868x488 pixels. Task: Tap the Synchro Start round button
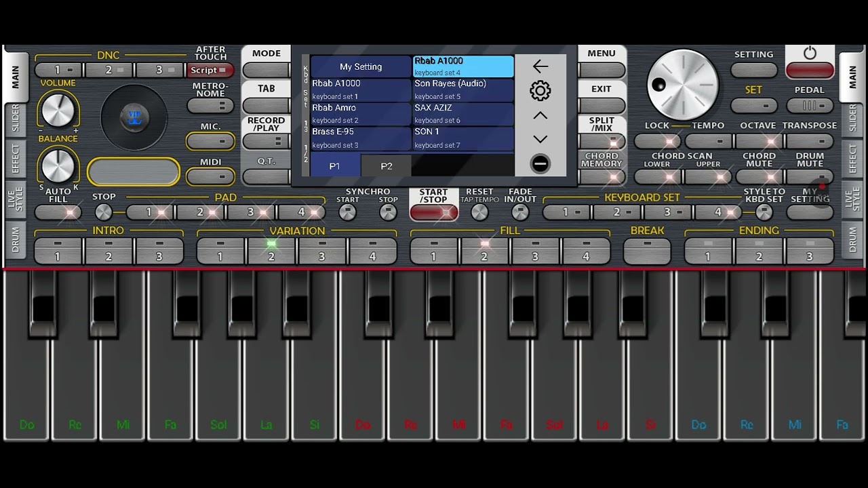[347, 212]
